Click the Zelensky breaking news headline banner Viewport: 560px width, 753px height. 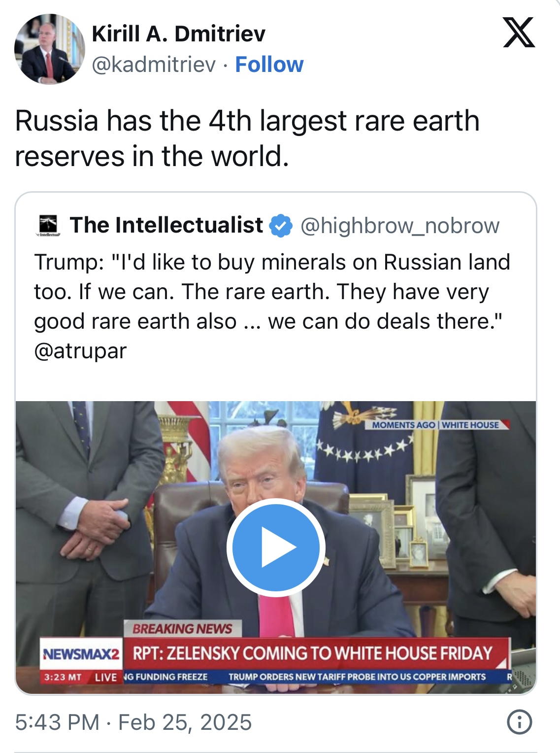pos(313,653)
